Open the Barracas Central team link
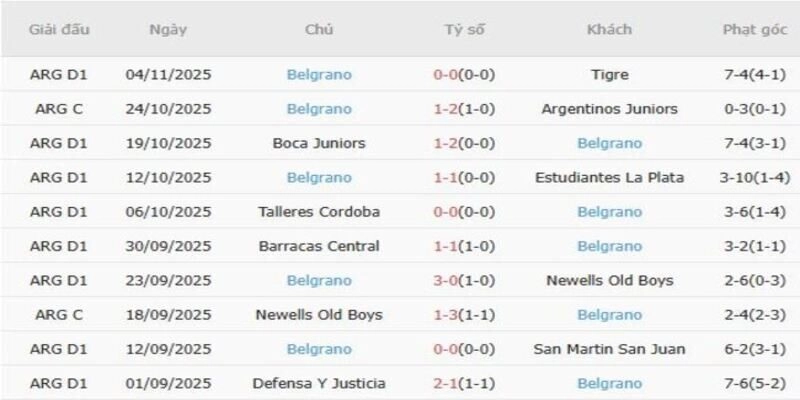 pos(319,246)
